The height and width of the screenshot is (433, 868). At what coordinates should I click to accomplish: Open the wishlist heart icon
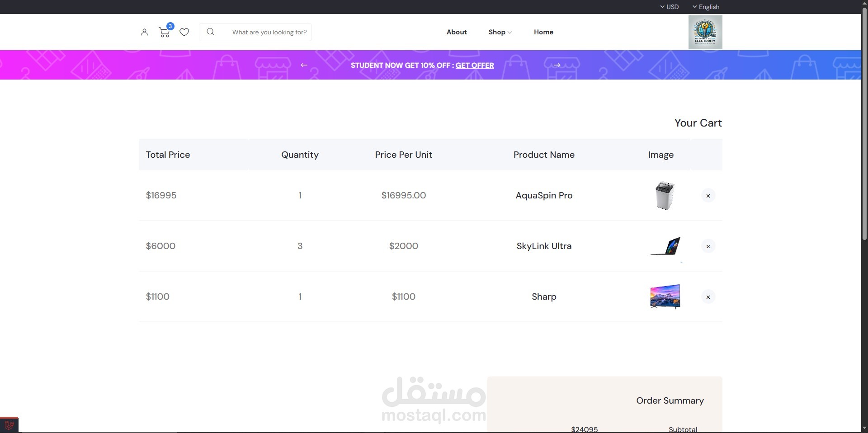pos(184,32)
